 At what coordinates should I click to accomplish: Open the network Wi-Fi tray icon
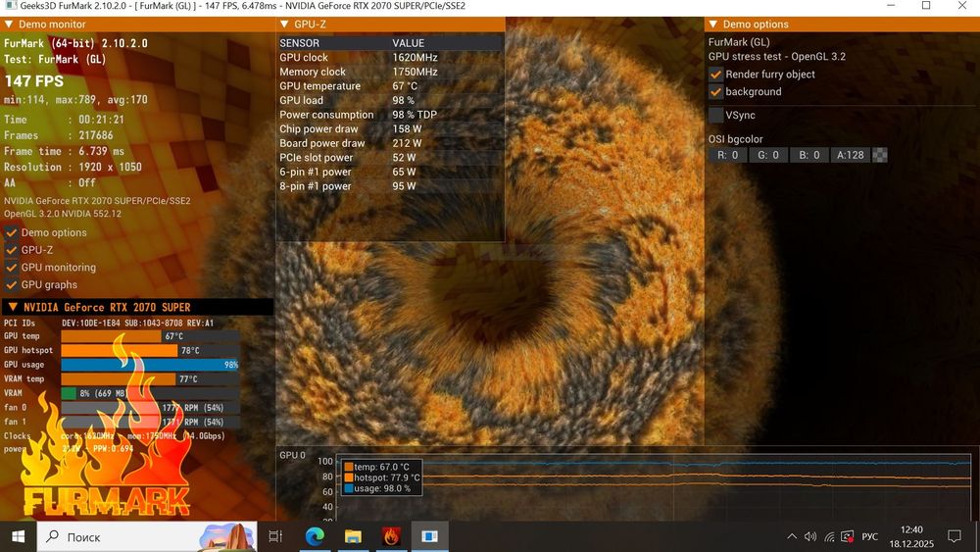click(x=829, y=536)
